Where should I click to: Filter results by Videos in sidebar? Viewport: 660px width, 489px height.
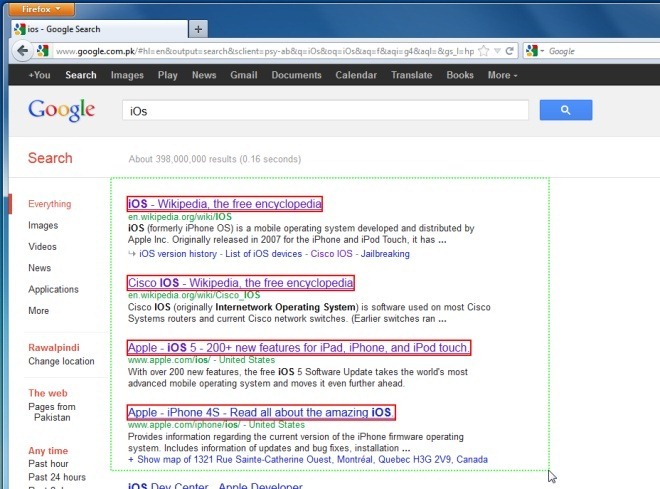click(42, 246)
